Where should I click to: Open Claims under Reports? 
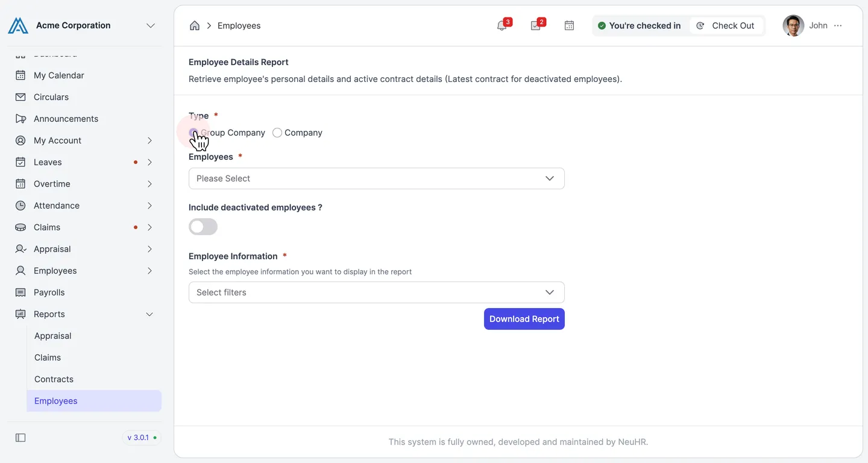94,357
